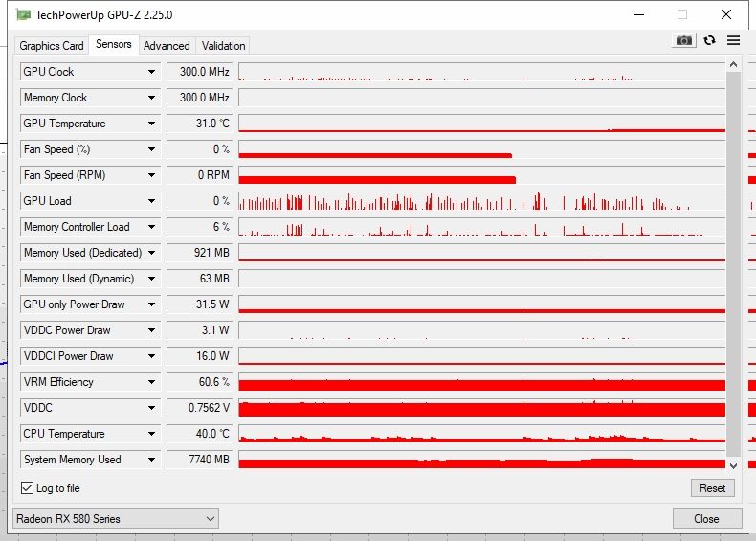
Task: Click the GPU Clock value 300.0 MHz
Action: [x=200, y=72]
